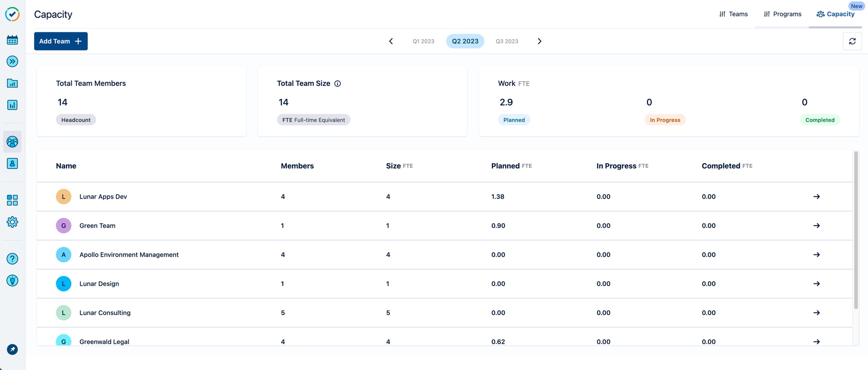The height and width of the screenshot is (370, 868).
Task: Switch to the Teams tab
Action: tap(734, 14)
